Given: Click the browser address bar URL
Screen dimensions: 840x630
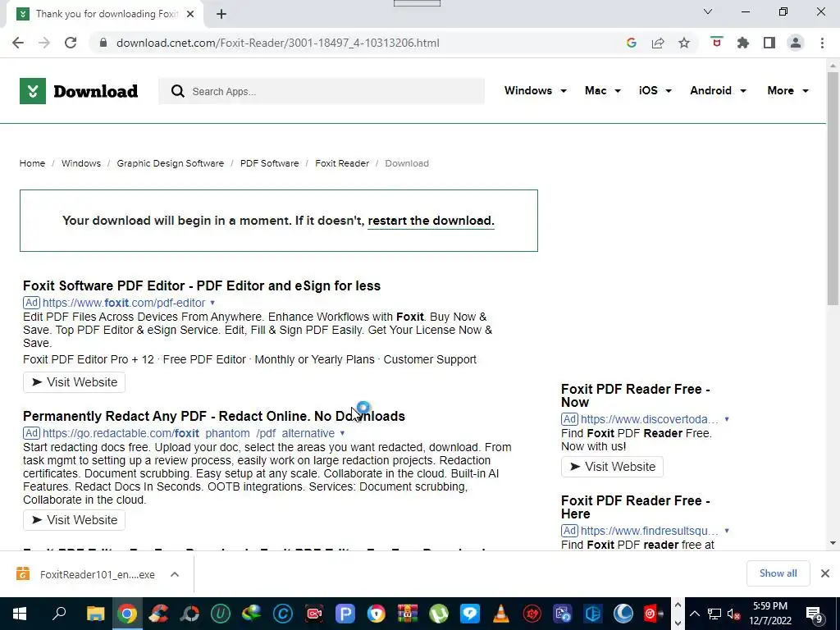Looking at the screenshot, I should (277, 43).
